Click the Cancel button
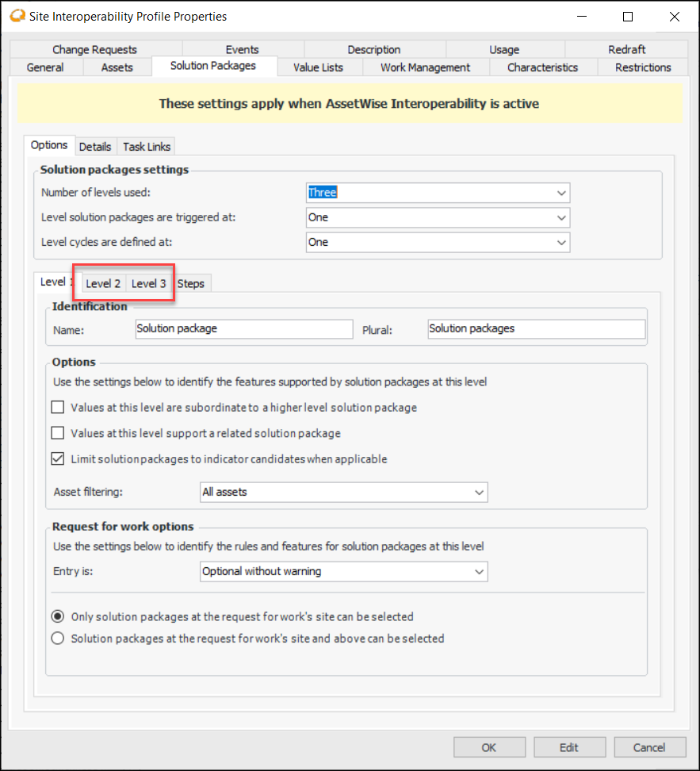Image resolution: width=700 pixels, height=771 pixels. 649,747
